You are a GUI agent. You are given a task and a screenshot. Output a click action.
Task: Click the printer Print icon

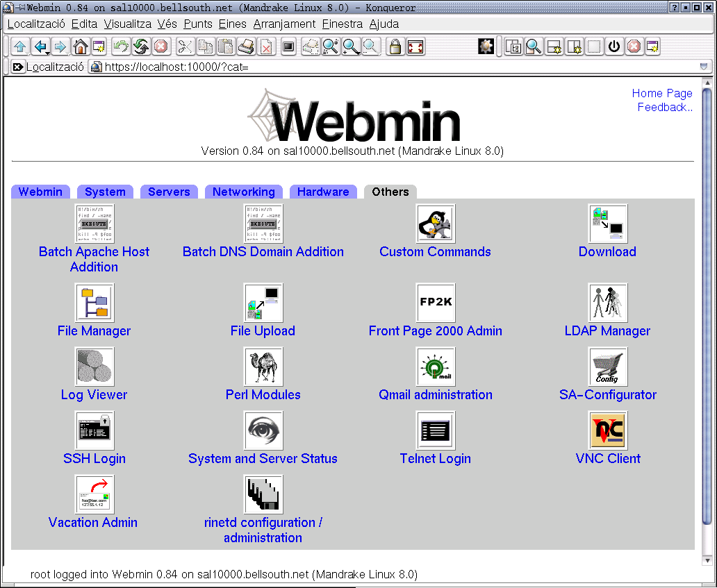(x=246, y=46)
